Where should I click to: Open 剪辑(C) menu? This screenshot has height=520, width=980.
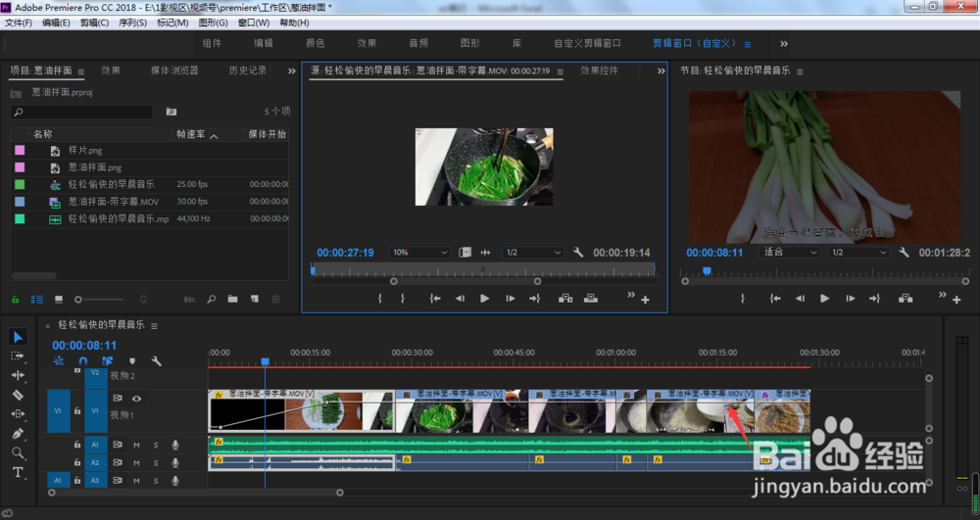(94, 23)
